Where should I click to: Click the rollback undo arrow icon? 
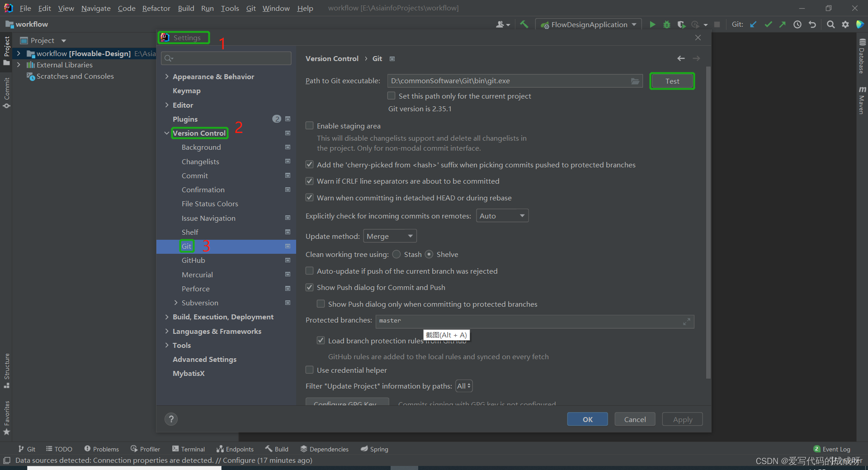[812, 24]
